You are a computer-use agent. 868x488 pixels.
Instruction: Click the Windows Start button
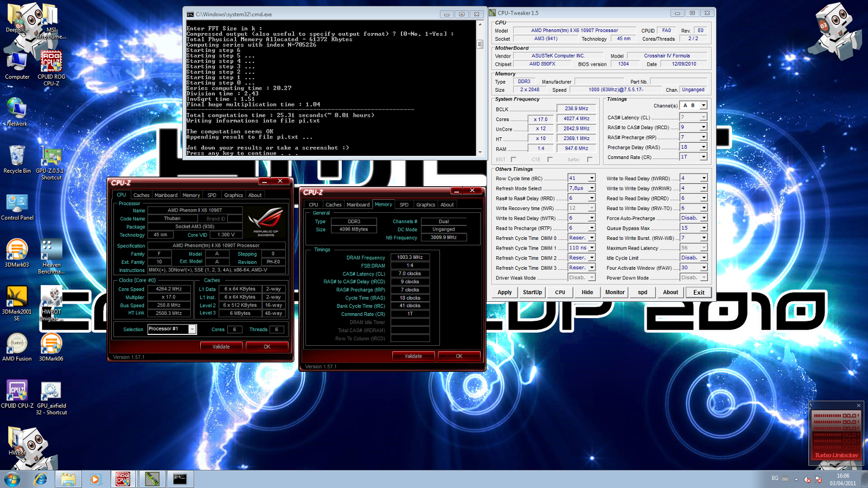[x=12, y=479]
